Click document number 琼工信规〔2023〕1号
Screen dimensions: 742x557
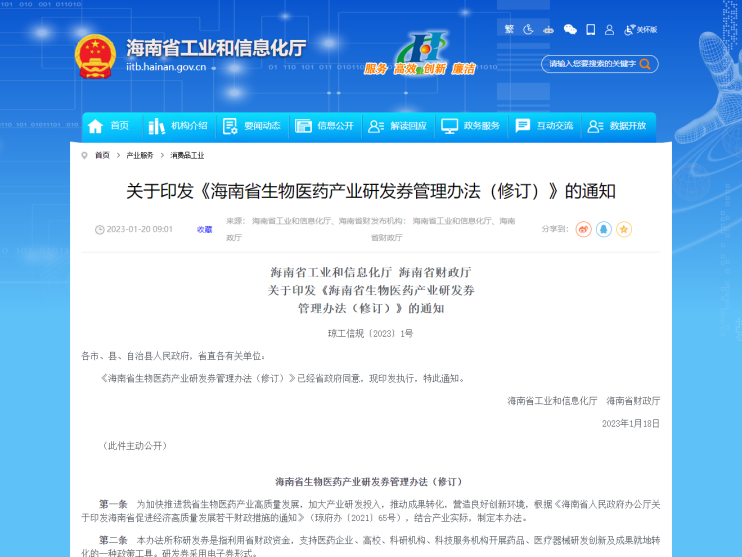[x=371, y=334]
